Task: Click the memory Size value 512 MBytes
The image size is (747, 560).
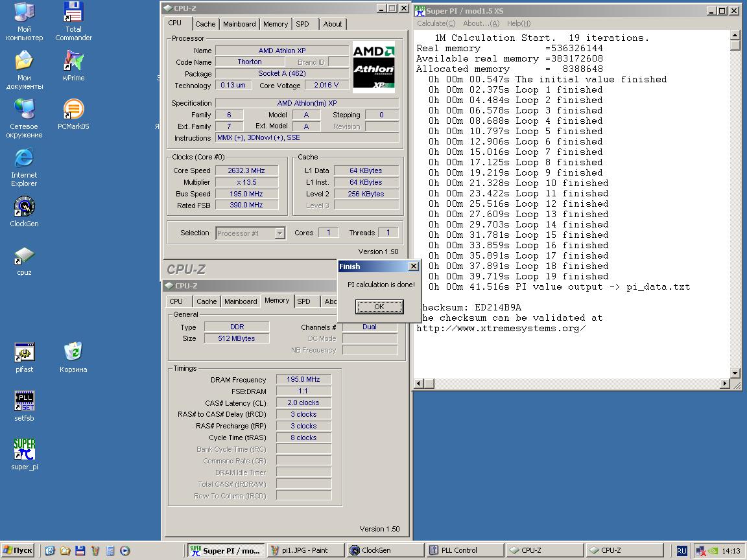Action: click(236, 338)
